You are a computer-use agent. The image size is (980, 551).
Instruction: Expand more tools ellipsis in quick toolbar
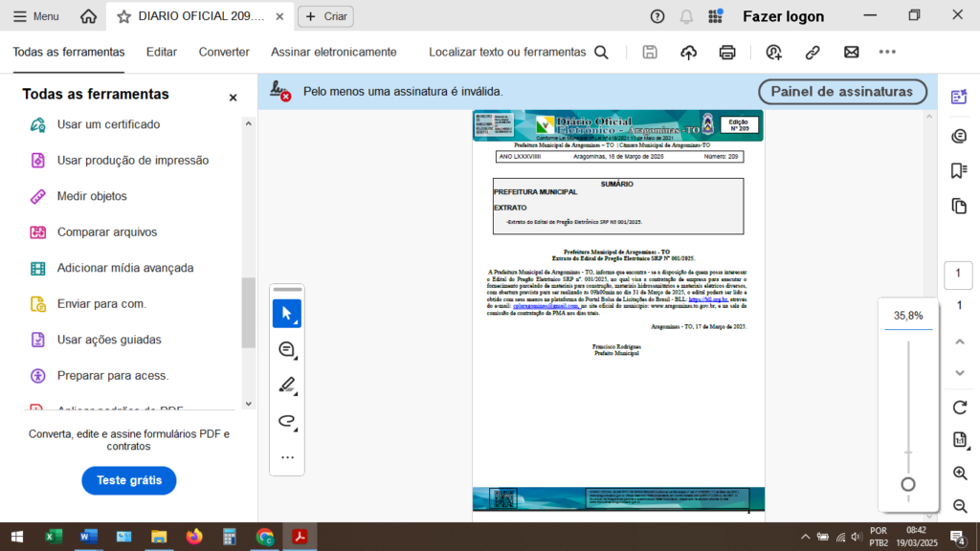[287, 457]
